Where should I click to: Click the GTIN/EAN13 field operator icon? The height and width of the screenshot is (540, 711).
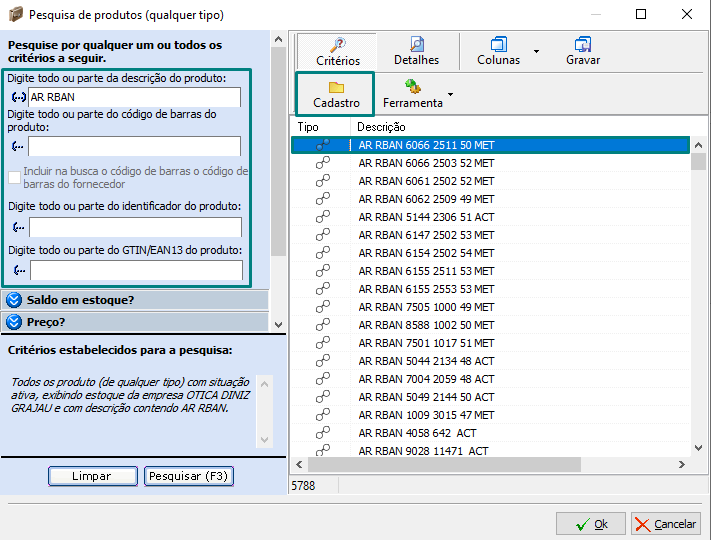(19, 270)
